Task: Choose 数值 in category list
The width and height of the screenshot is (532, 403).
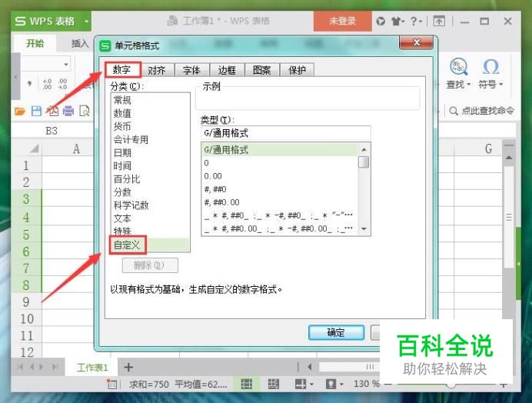Action: 150,113
